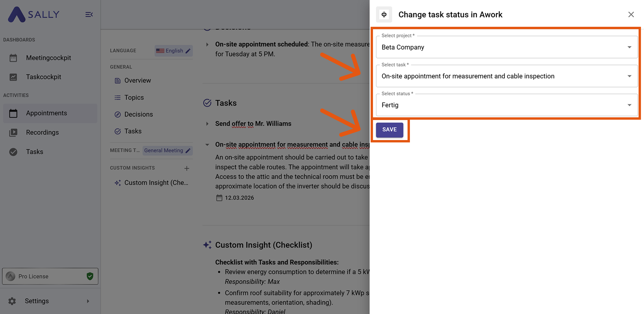
Task: Open Taskcockpit dashboard
Action: click(43, 77)
